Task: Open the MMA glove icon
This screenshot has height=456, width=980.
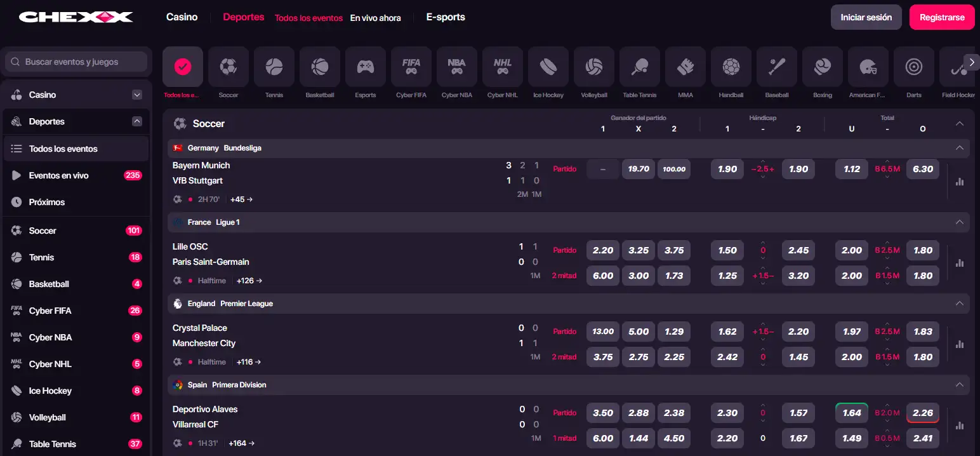Action: point(685,67)
